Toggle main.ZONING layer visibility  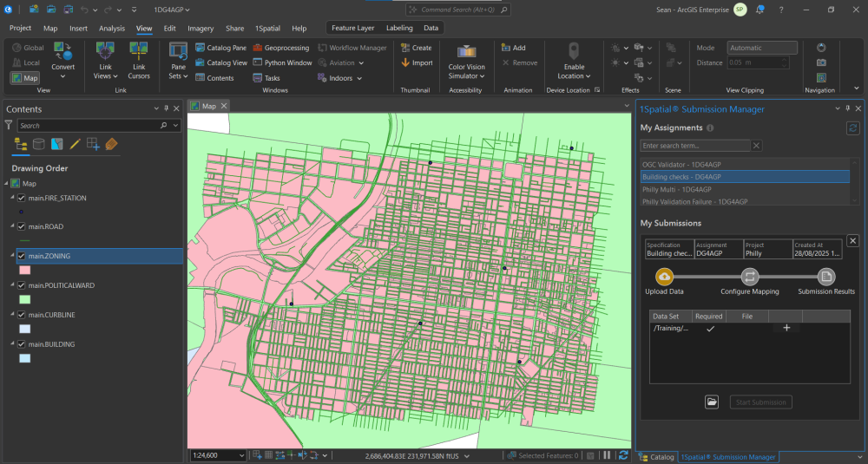coord(22,256)
